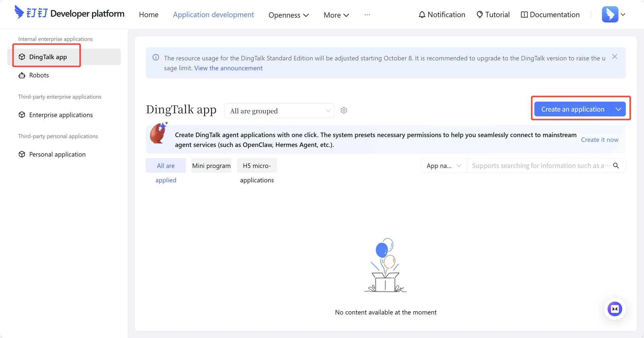Click the 'Third-party personal applications' heading
This screenshot has width=644, height=338.
tap(58, 136)
